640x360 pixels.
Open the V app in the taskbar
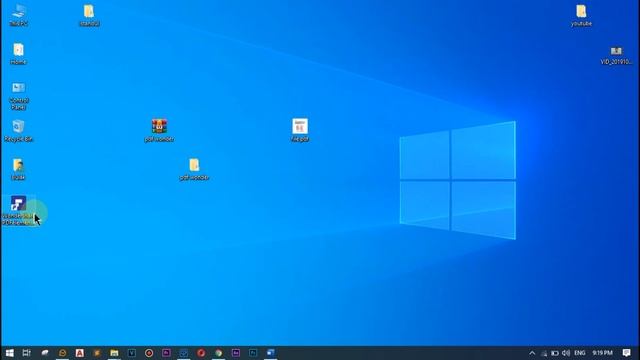point(131,353)
